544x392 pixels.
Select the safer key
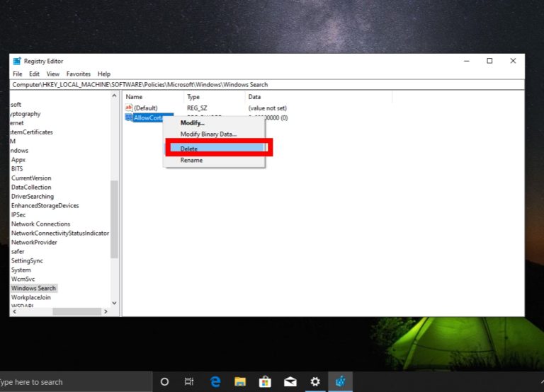click(18, 252)
